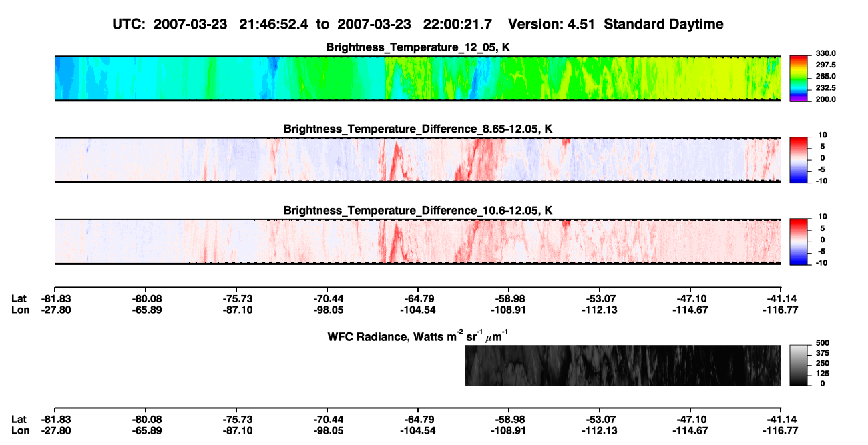Click the 375 label on WFC colorbar
Screen dimensions: 868x445
tap(823, 354)
